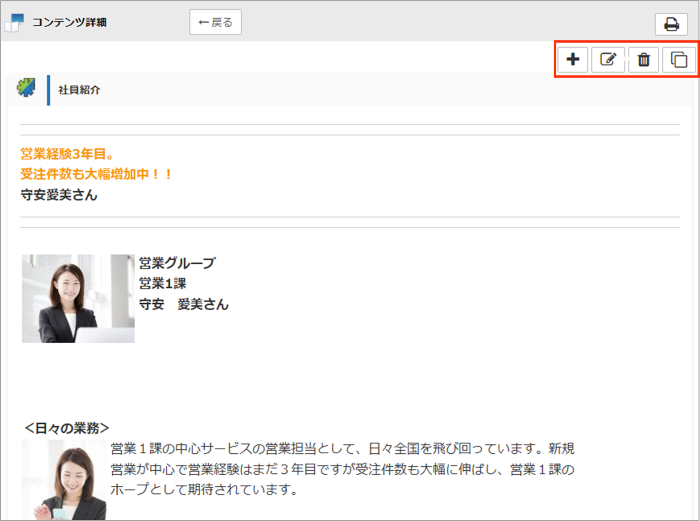
Task: Print the content with the printer icon
Action: (671, 24)
